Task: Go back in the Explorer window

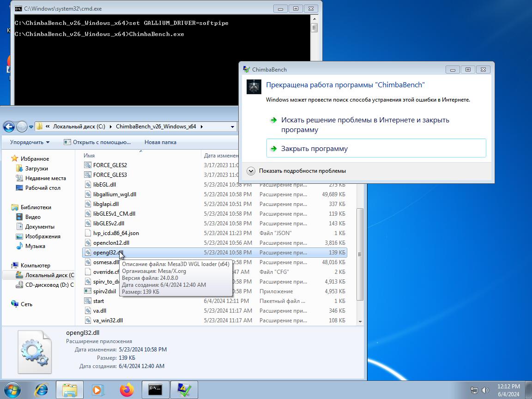Action: tap(9, 127)
